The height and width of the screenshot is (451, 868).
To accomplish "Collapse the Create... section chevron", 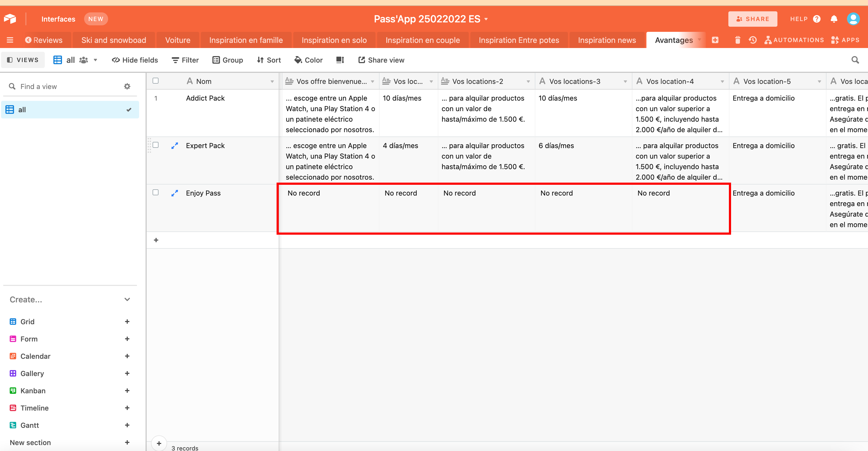I will coord(127,299).
